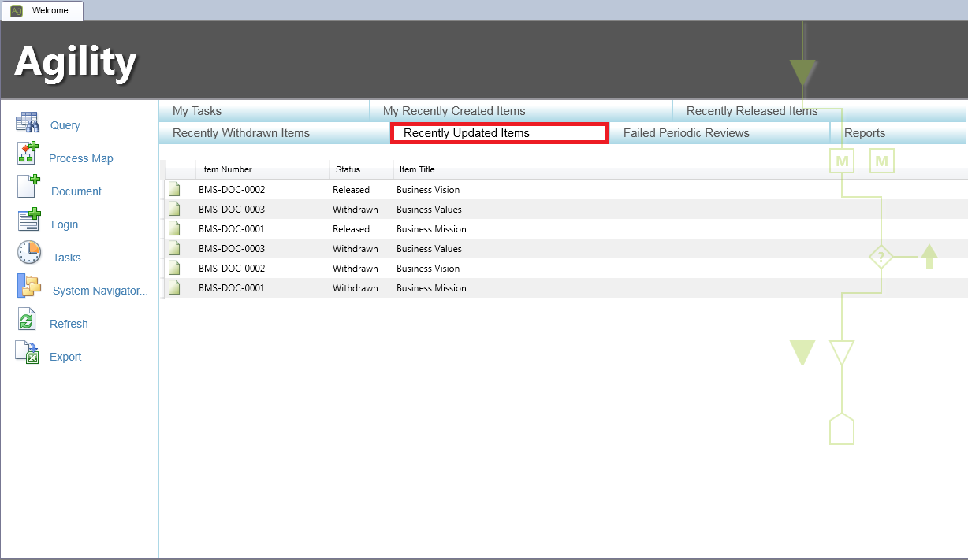Click the Process Map text link
This screenshot has height=560, width=968.
(x=81, y=158)
